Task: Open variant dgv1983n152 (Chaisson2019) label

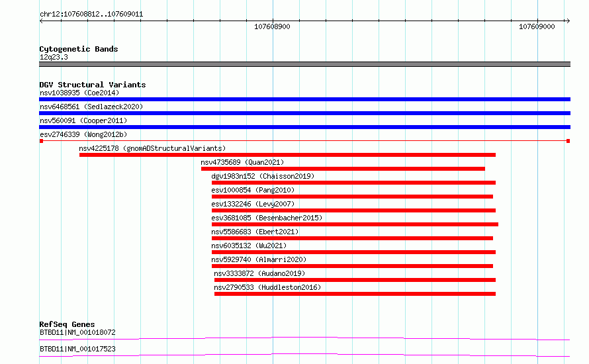Action: [263, 176]
